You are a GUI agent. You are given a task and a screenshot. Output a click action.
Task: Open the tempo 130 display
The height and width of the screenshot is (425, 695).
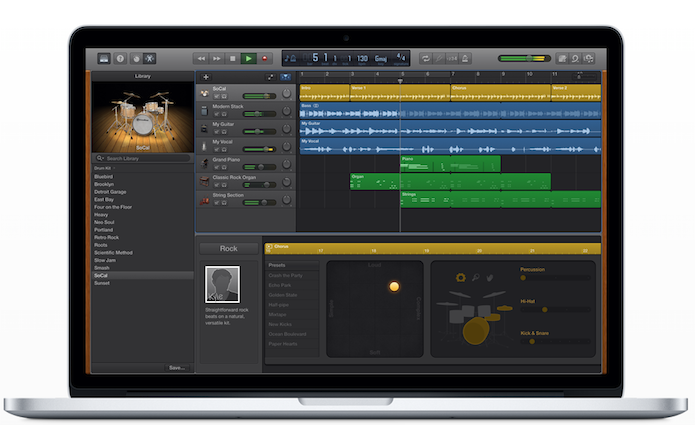click(x=362, y=58)
